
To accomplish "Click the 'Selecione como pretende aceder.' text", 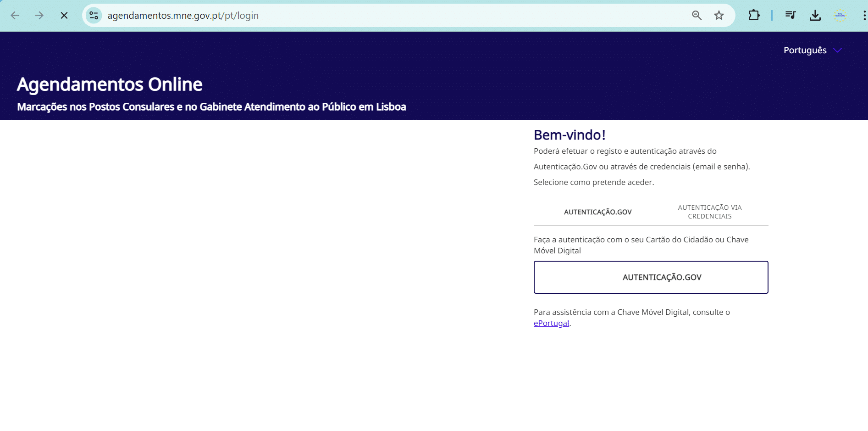I will (x=594, y=182).
